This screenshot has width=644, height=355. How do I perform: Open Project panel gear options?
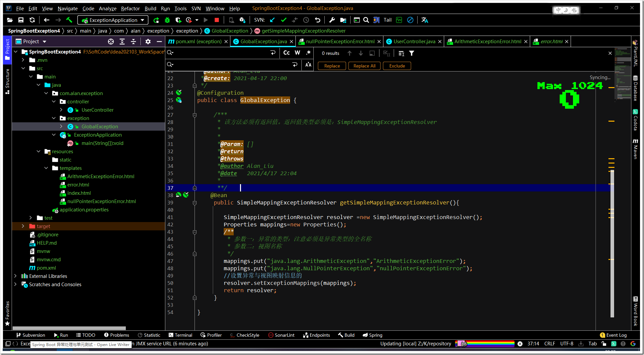148,42
